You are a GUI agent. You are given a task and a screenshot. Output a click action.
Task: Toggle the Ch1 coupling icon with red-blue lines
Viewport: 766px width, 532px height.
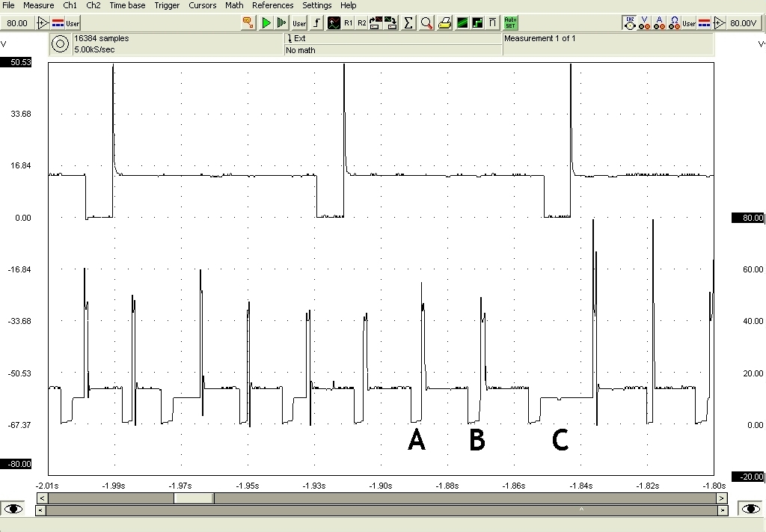58,23
